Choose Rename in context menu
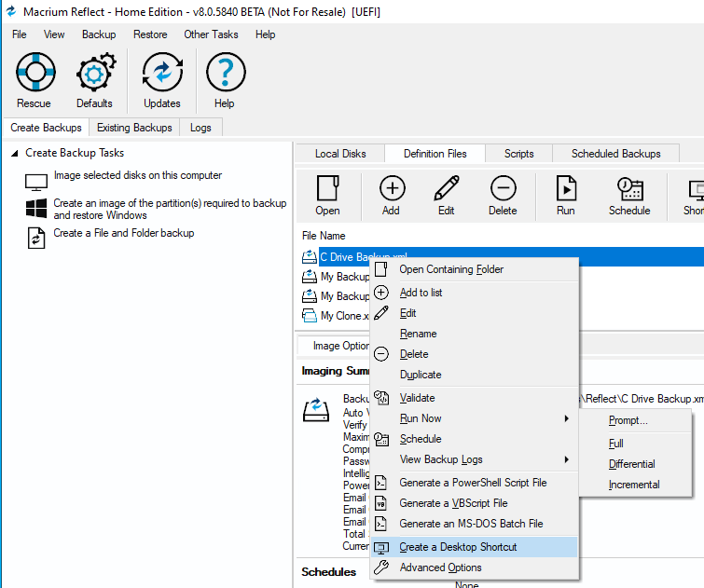704x588 pixels. click(474, 334)
